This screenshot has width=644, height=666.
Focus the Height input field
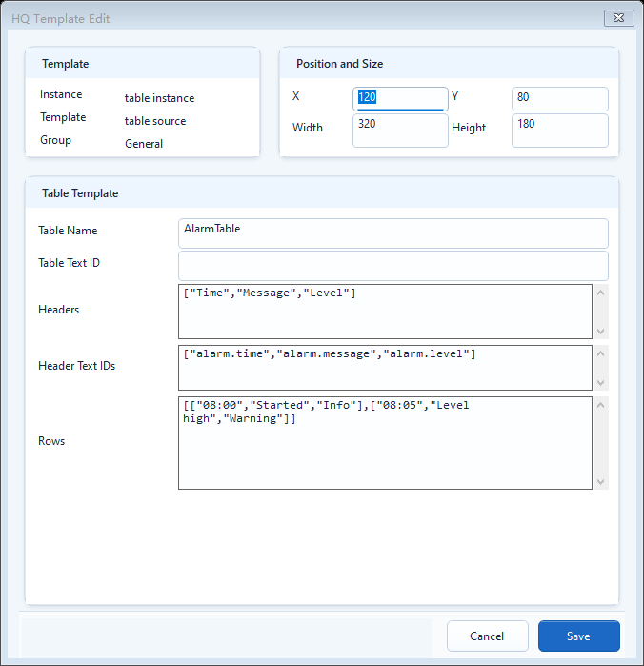click(560, 131)
